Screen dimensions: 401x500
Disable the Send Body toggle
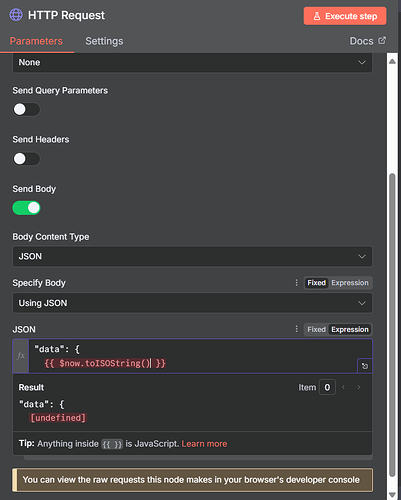26,208
